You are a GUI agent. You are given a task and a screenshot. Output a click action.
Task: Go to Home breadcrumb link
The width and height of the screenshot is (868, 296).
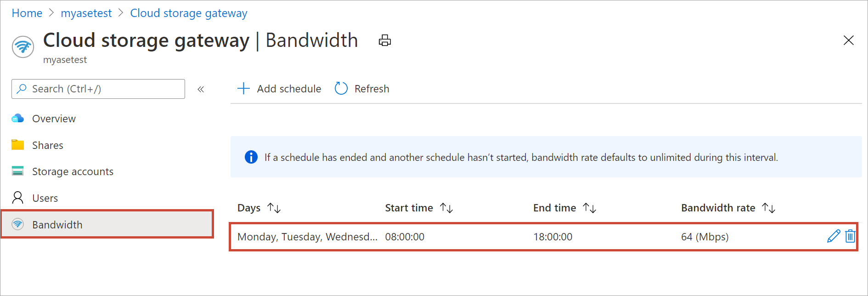click(x=27, y=13)
